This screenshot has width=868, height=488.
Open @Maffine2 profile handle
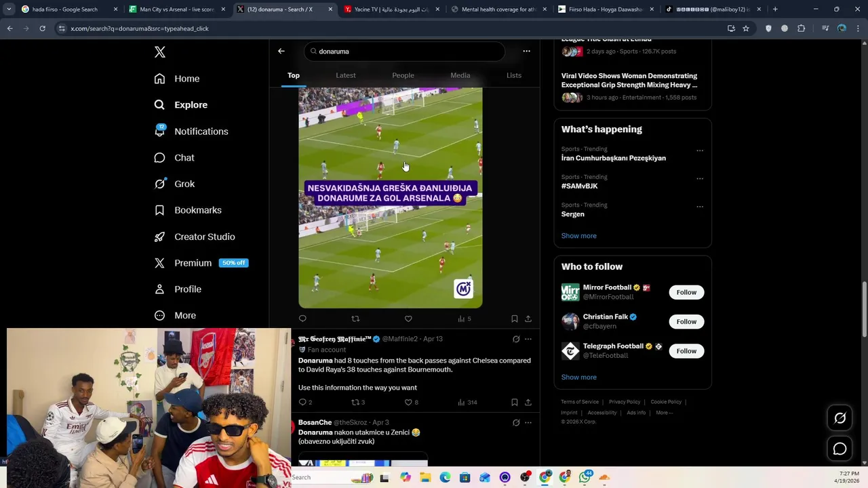(x=399, y=339)
